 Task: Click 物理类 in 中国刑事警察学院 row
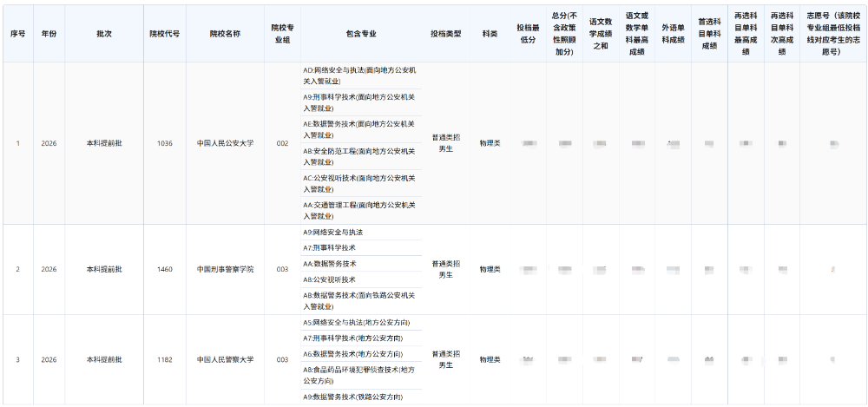pyautogui.click(x=490, y=270)
